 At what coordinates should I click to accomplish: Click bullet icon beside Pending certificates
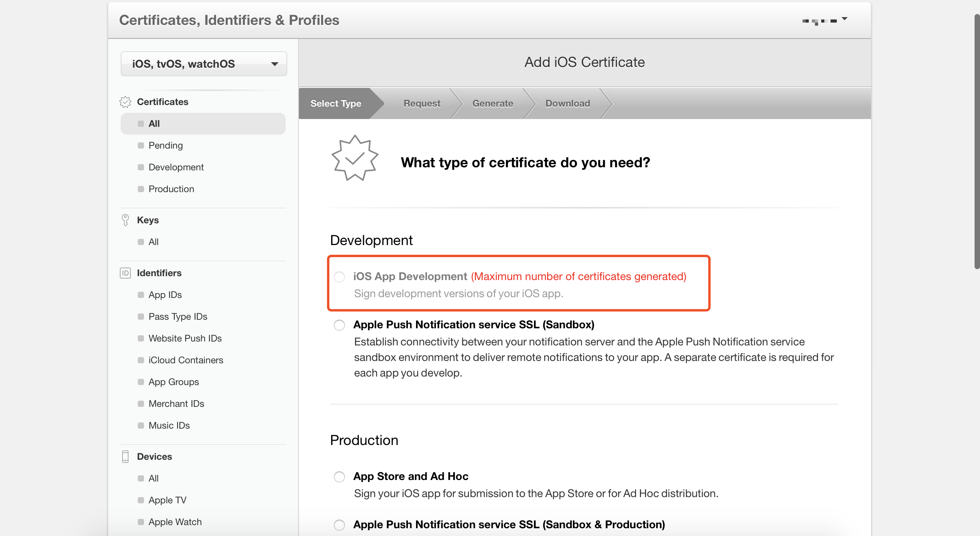click(141, 145)
